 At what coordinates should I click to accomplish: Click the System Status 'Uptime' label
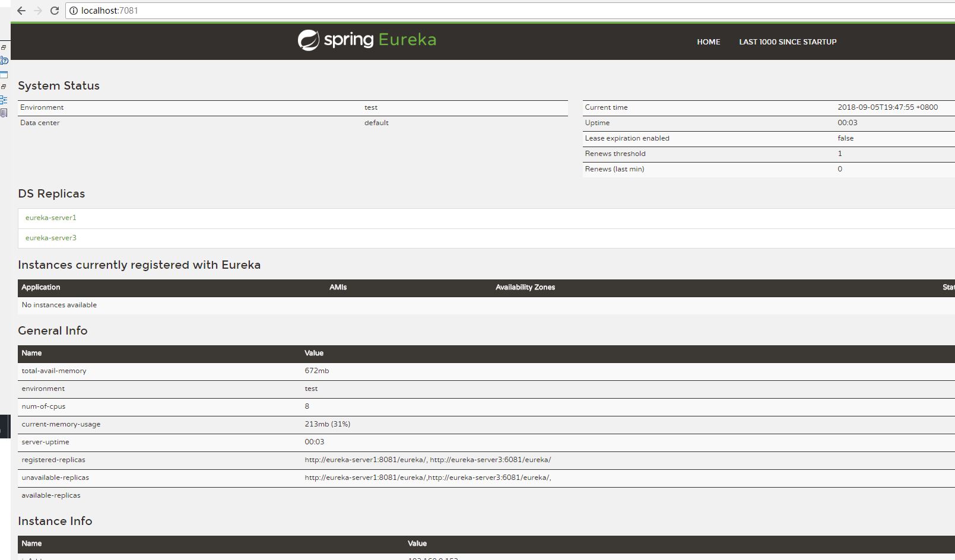(x=598, y=123)
